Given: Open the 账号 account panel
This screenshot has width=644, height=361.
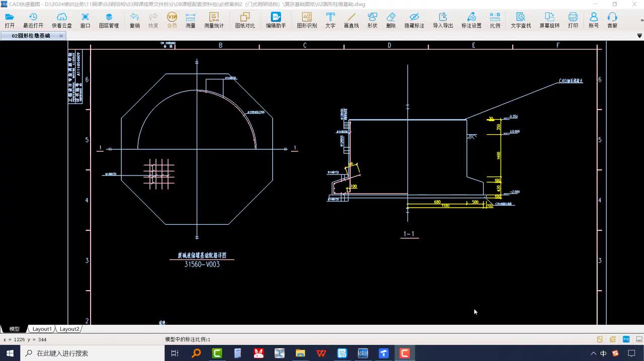Looking at the screenshot, I should coord(594,21).
